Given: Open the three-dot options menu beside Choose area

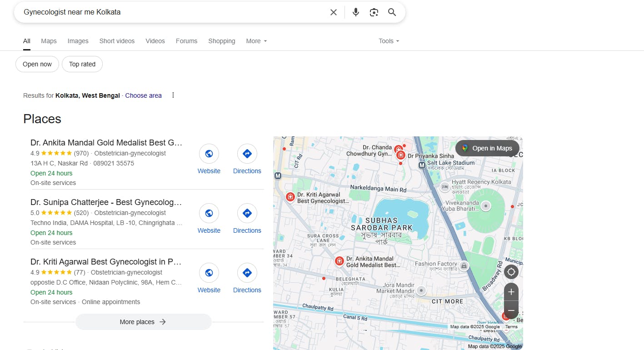Looking at the screenshot, I should [173, 95].
